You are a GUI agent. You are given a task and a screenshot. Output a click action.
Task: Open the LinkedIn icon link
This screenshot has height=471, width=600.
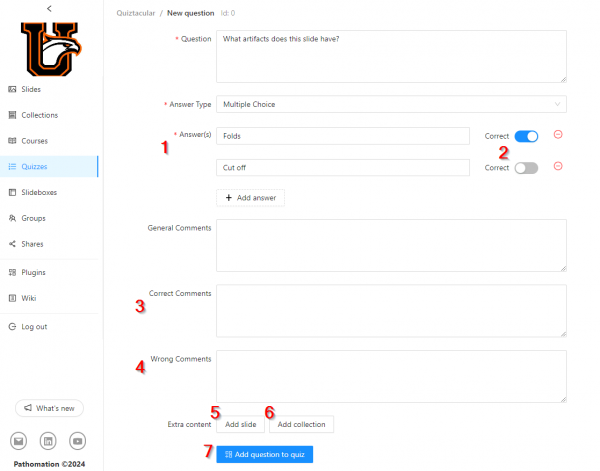(x=47, y=441)
